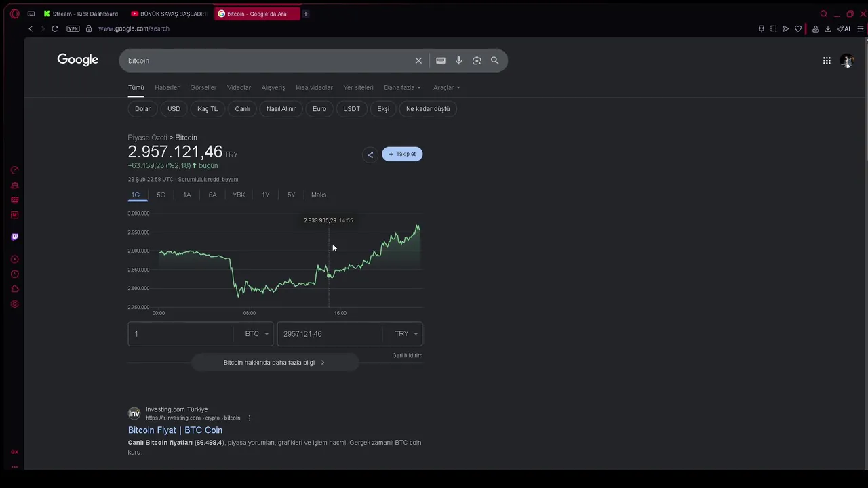Open extensions cube icon in sidebar
The width and height of the screenshot is (868, 488).
point(15,289)
